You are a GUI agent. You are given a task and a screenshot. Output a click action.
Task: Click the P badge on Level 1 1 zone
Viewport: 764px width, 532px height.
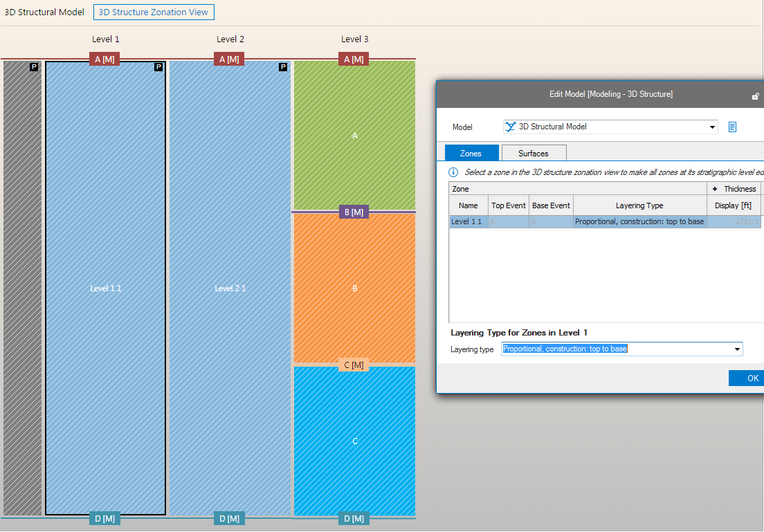158,67
